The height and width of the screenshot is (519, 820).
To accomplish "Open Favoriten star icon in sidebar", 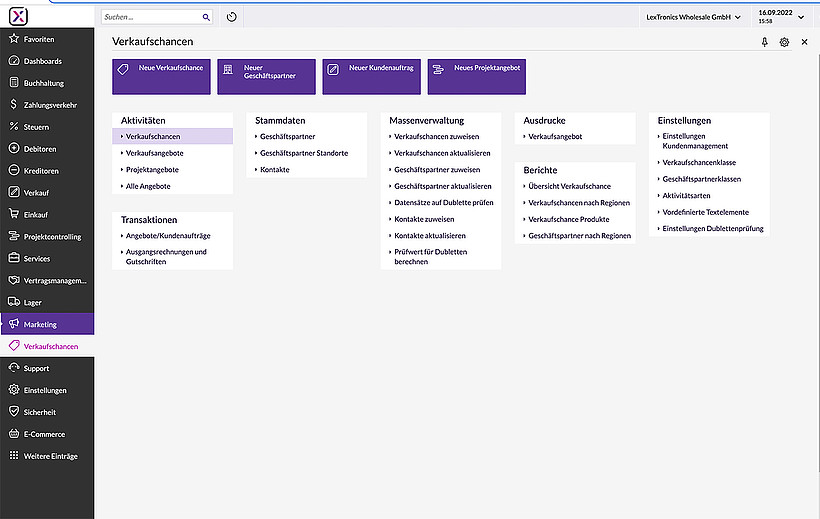I will (14, 39).
